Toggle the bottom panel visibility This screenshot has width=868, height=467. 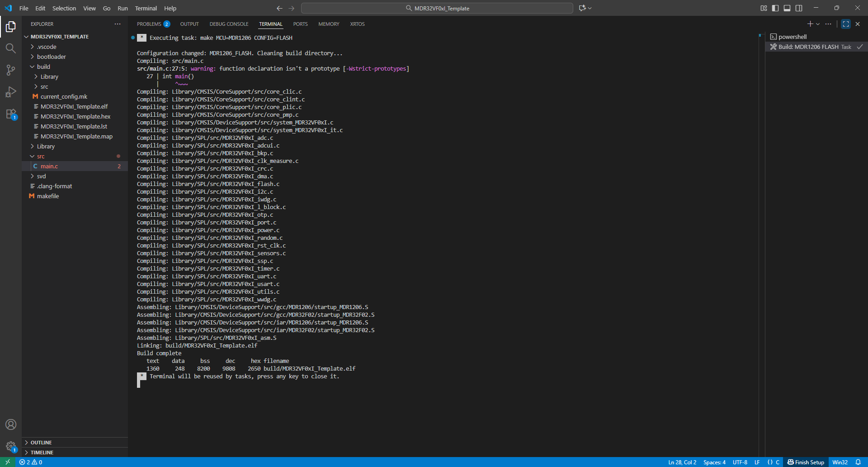(787, 8)
